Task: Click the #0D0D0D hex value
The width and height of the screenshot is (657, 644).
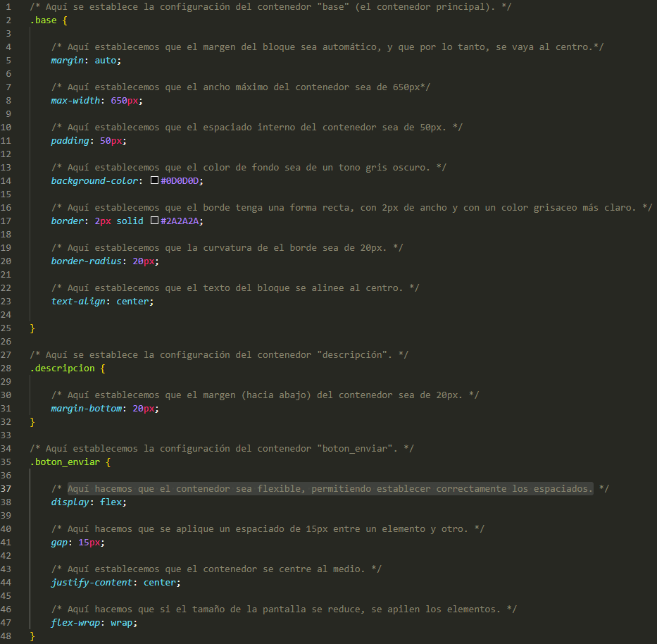Action: coord(180,180)
